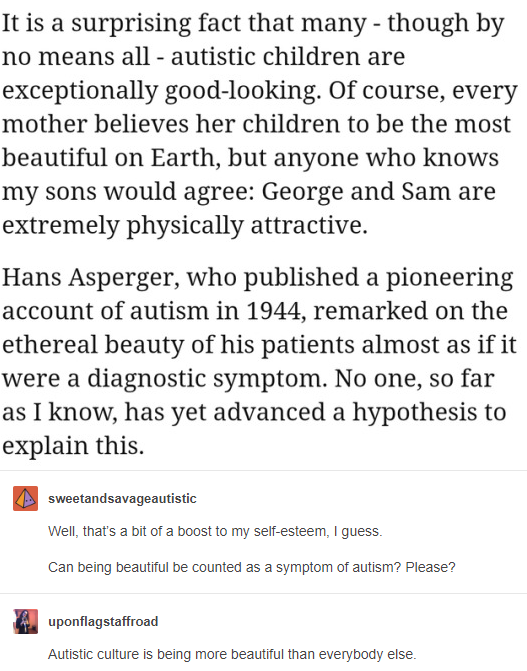This screenshot has height=671, width=527.
Task: Click the phrase "exceptionally good-looking"
Action: [x=161, y=91]
